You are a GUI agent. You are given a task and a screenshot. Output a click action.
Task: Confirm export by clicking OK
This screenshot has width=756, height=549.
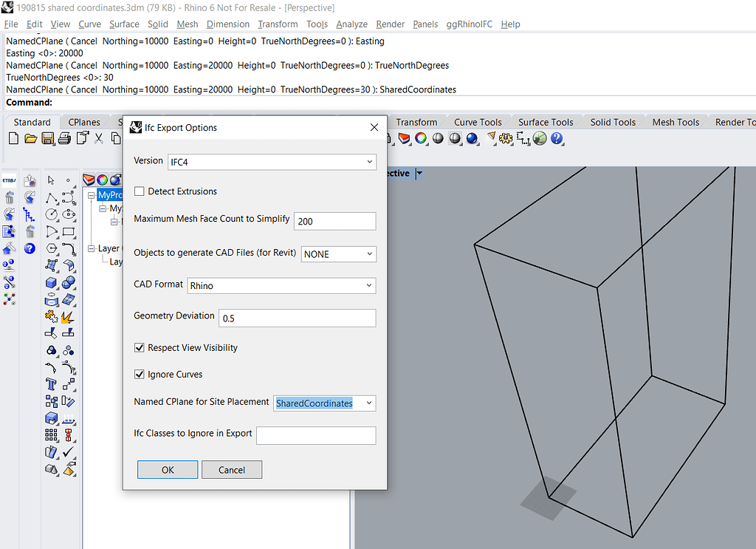click(167, 469)
